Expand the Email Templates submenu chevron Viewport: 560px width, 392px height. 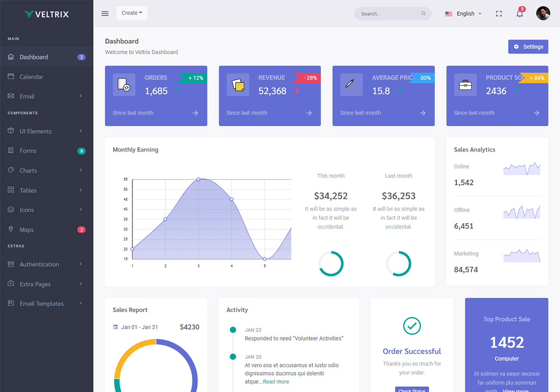coord(81,303)
